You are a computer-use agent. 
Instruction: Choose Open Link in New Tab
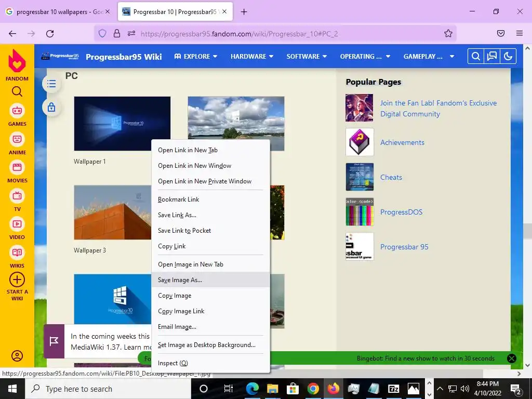(211, 150)
